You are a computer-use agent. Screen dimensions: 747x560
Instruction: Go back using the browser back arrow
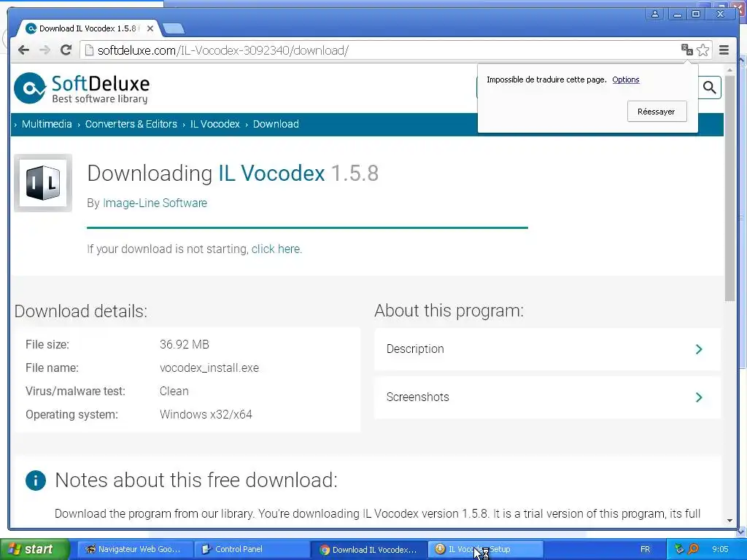point(24,50)
